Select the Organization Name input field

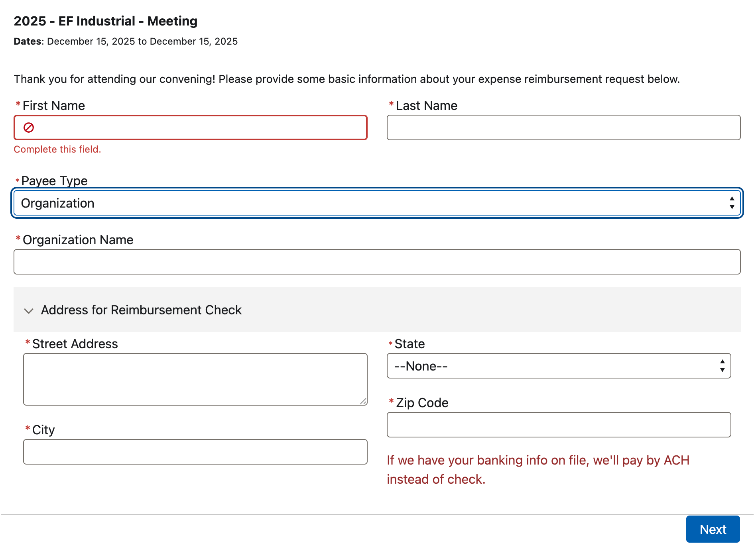pos(376,262)
